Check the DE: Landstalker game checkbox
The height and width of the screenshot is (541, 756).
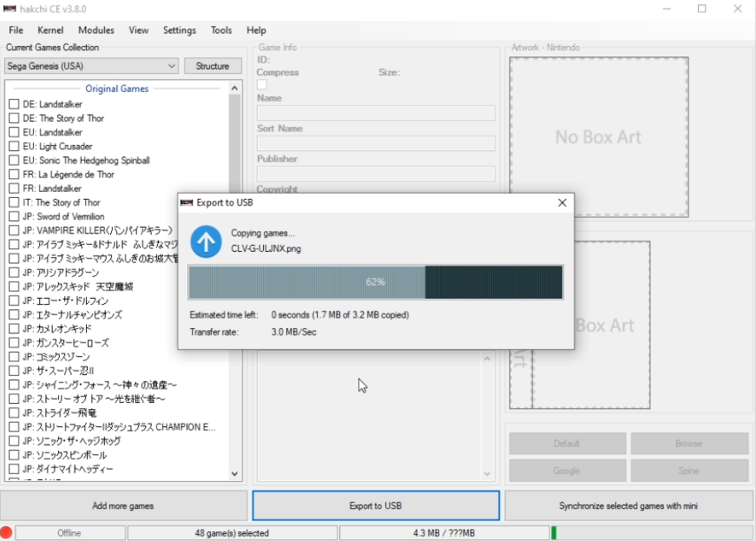click(x=14, y=104)
